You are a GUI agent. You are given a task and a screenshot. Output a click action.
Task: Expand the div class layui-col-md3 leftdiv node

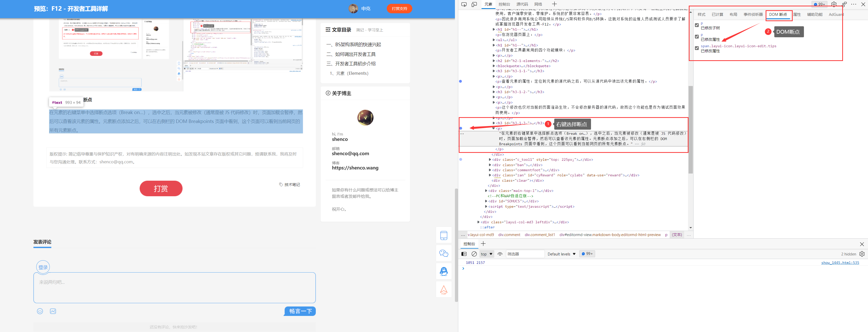click(478, 222)
